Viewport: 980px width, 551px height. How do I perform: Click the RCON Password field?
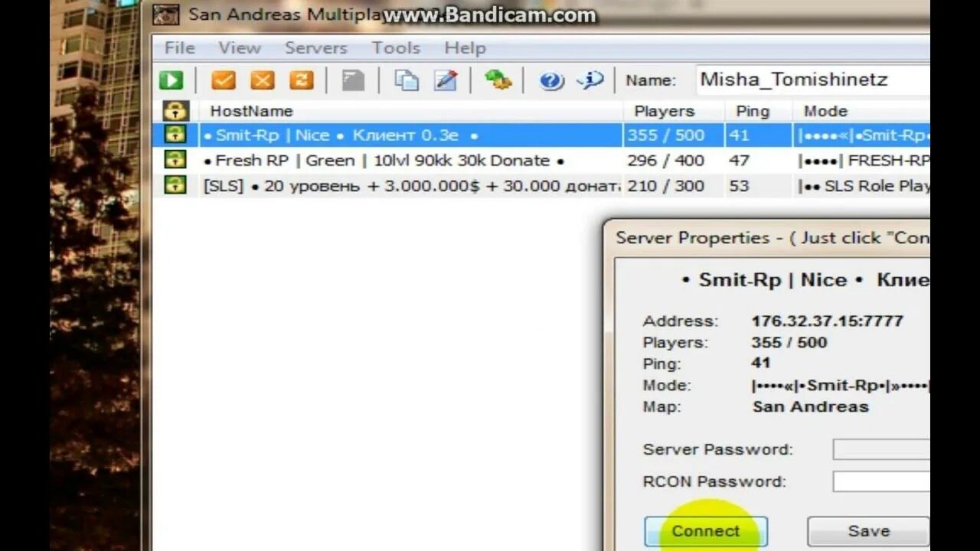[x=881, y=481]
